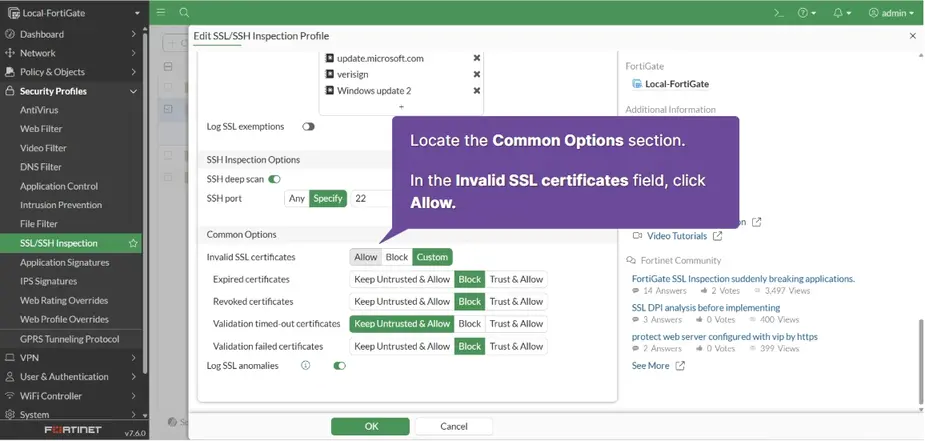This screenshot has width=925, height=441.
Task: Open the CLI console icon
Action: (779, 13)
